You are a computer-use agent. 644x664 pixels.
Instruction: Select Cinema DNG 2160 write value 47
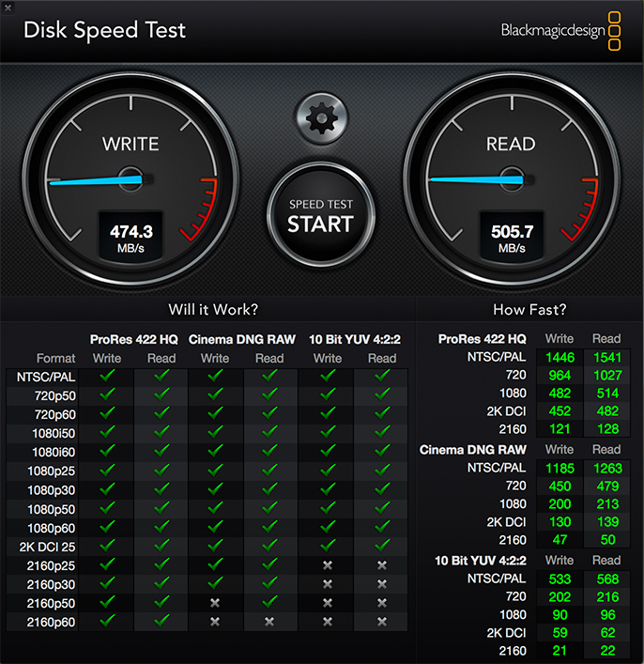tap(560, 540)
